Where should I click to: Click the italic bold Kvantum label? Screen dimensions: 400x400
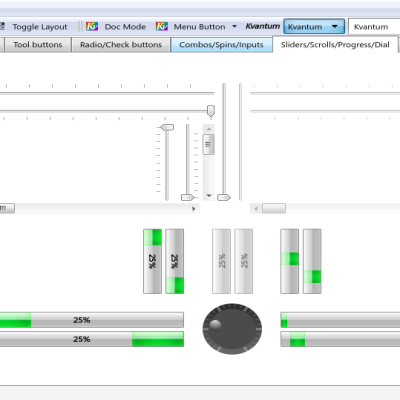click(x=263, y=26)
